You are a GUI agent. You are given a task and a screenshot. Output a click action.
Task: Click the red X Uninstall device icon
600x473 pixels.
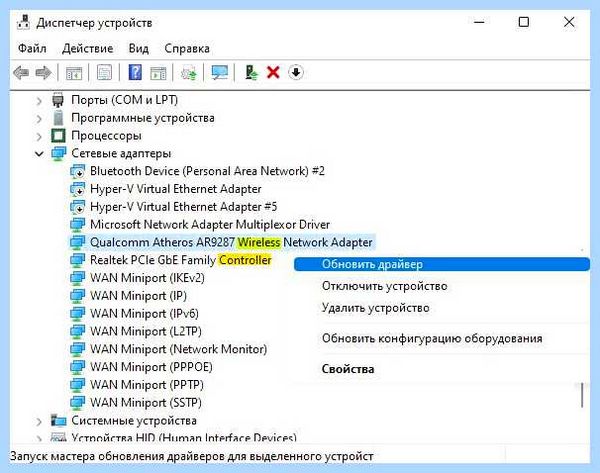tap(273, 72)
